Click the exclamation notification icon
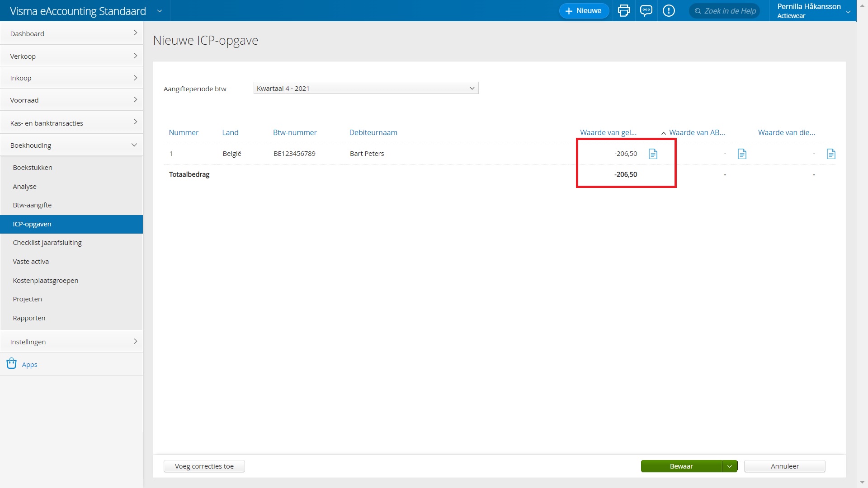 (x=669, y=11)
